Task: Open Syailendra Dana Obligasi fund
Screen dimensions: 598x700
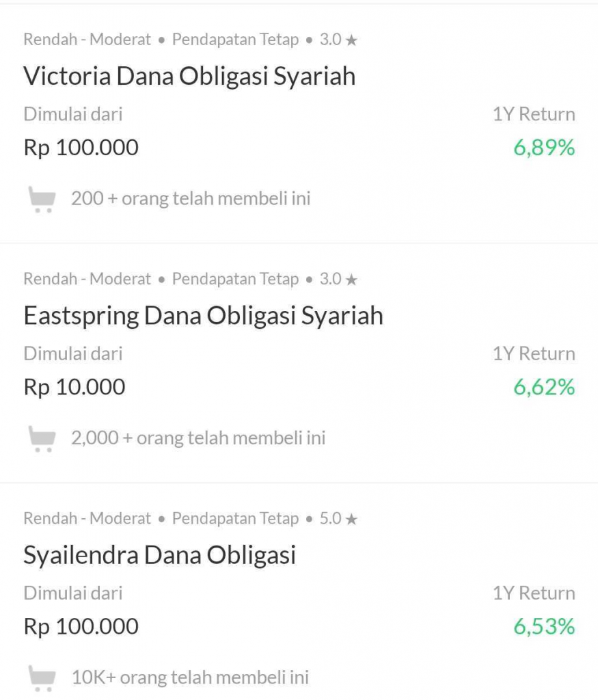Action: coord(159,555)
